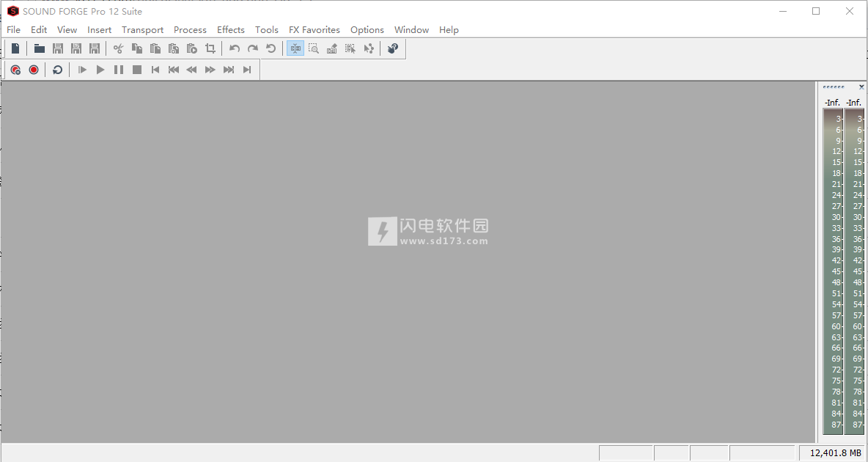Image resolution: width=868 pixels, height=462 pixels.
Task: Open the Effects menu
Action: [231, 30]
